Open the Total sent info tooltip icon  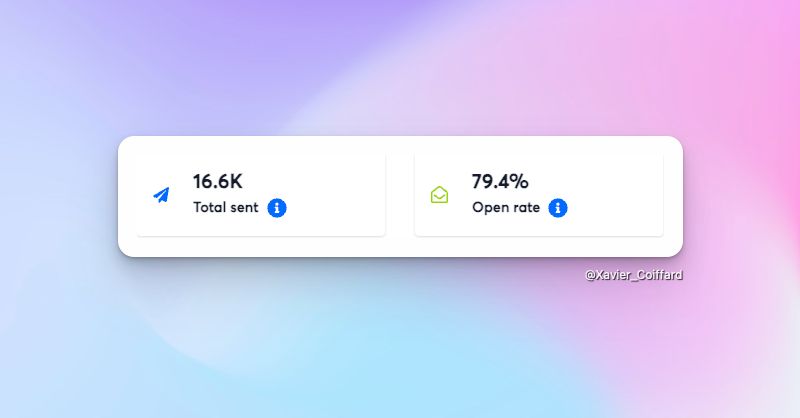point(278,208)
